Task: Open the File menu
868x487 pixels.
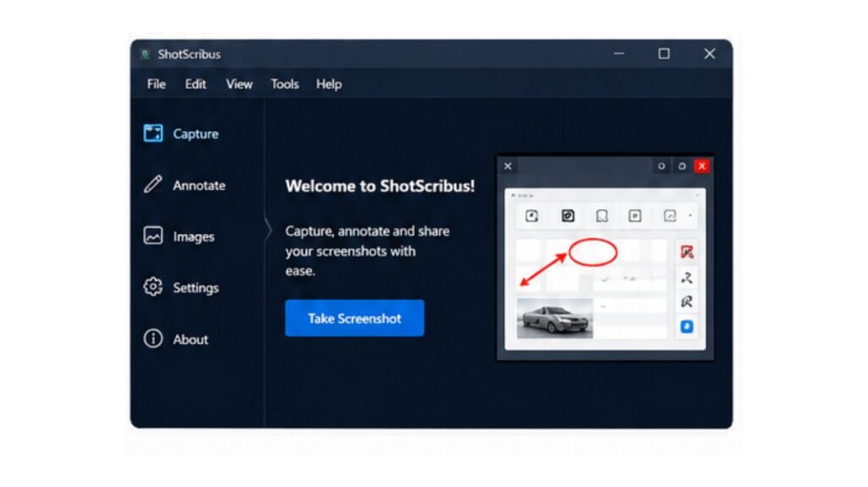Action: (156, 84)
